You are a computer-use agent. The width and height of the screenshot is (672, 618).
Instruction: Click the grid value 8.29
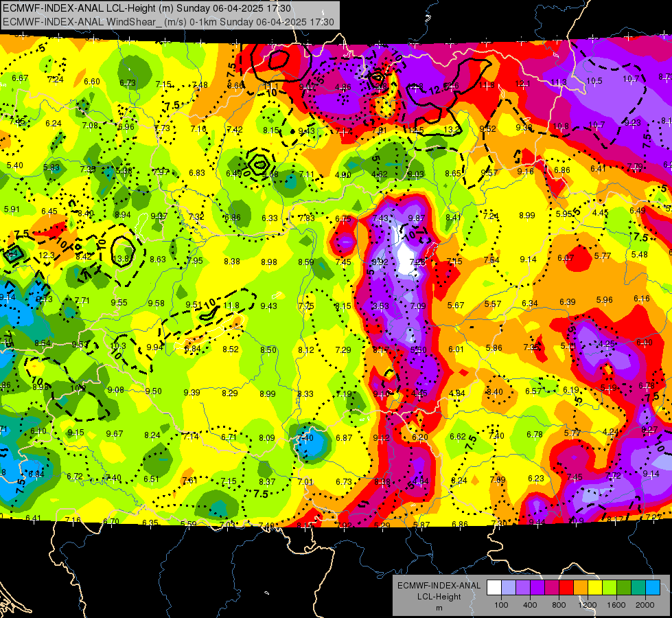[x=230, y=393]
